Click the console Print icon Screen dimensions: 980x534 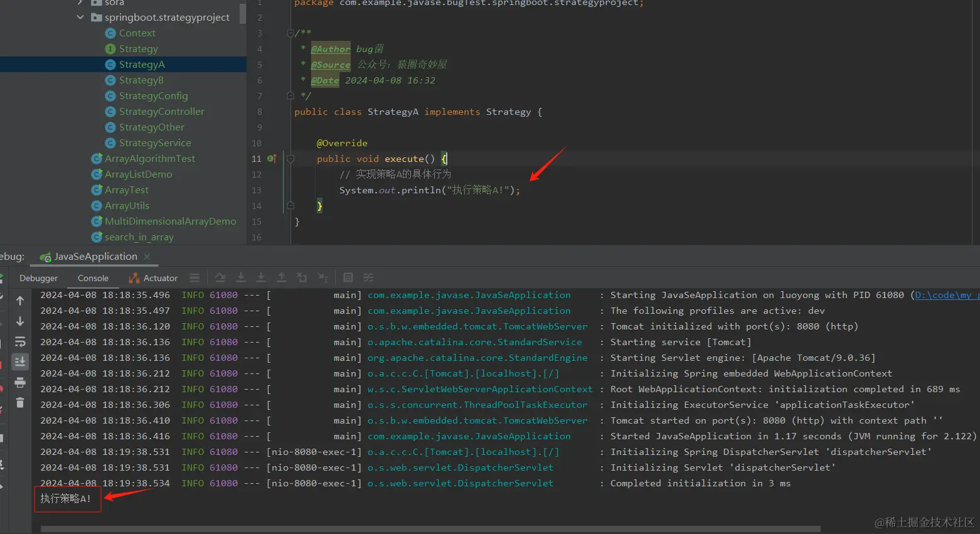20,382
